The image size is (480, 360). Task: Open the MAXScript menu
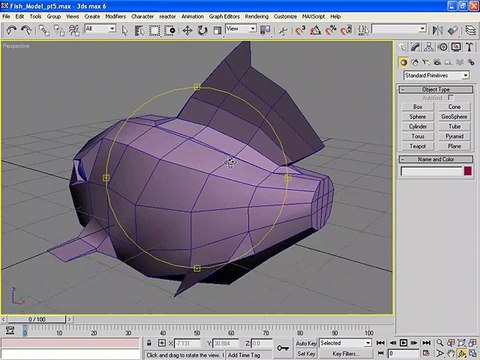313,16
